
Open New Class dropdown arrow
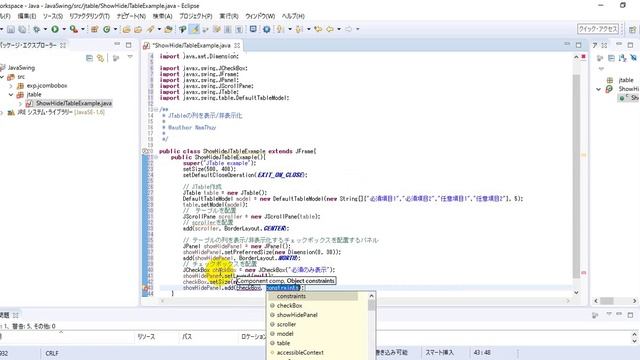tap(115, 29)
